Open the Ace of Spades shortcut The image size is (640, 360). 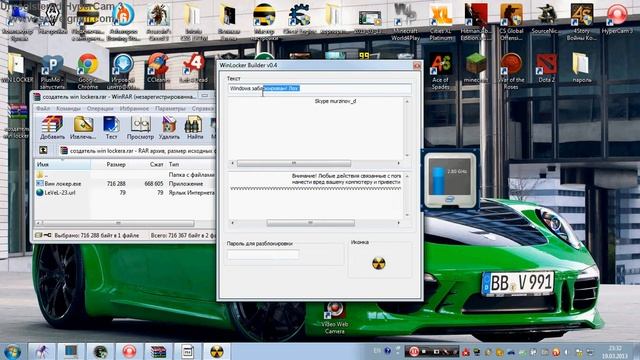440,70
